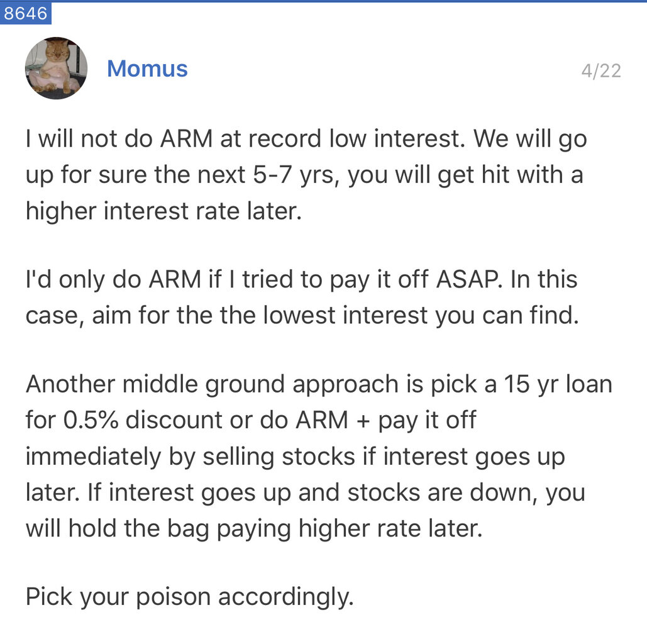Click the line starting 'Another middle ground approach'
The image size is (647, 644).
pos(319,384)
